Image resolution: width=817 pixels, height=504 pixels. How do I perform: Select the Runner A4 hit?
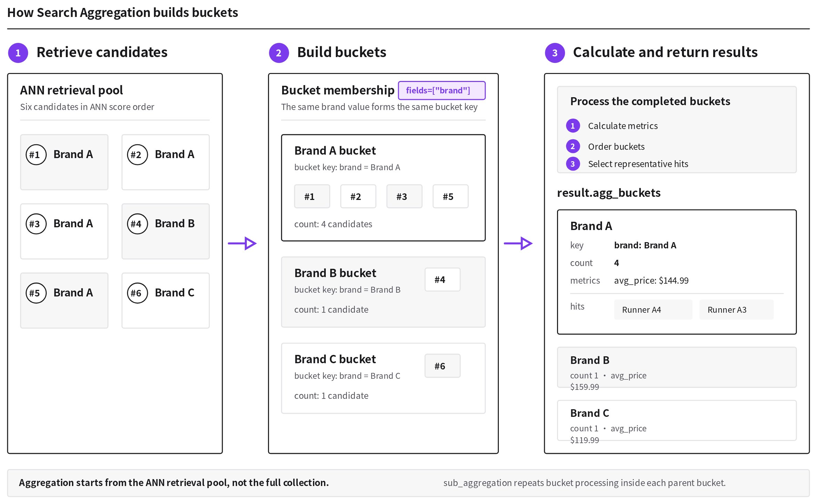(653, 310)
